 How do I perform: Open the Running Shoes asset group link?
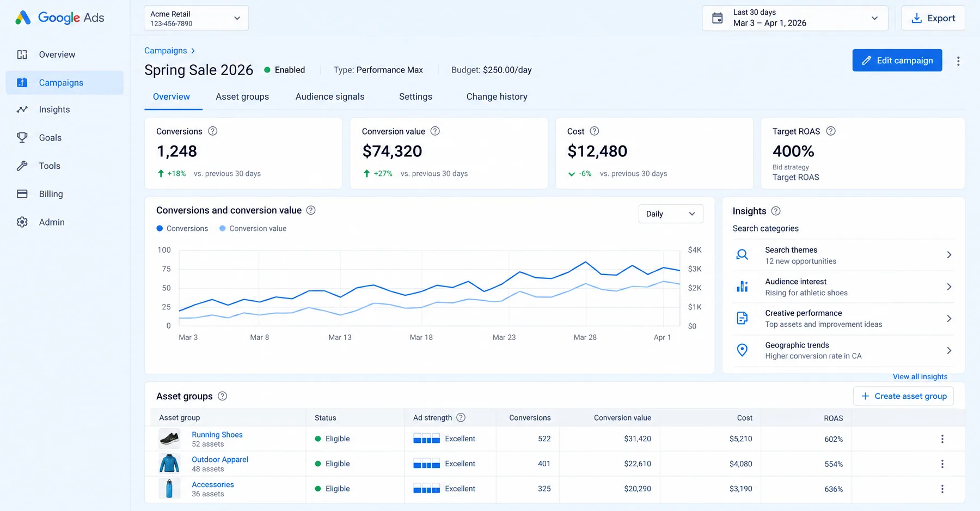tap(217, 435)
